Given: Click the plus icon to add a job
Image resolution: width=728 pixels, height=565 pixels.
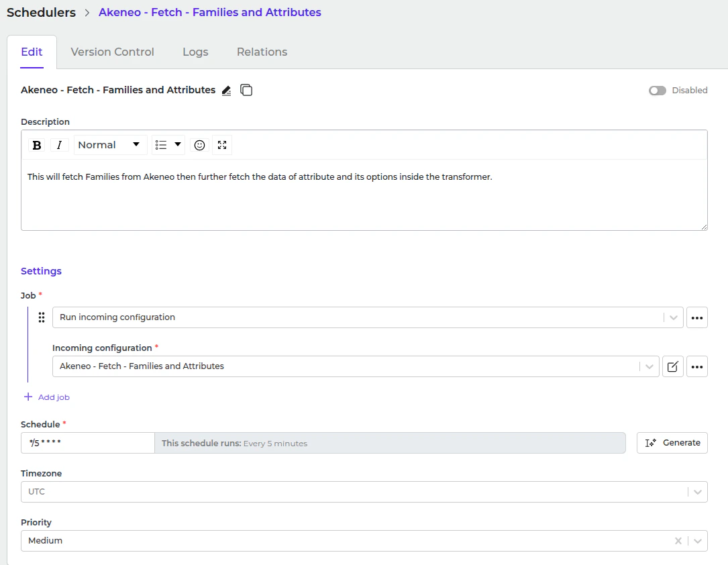Looking at the screenshot, I should [x=28, y=397].
